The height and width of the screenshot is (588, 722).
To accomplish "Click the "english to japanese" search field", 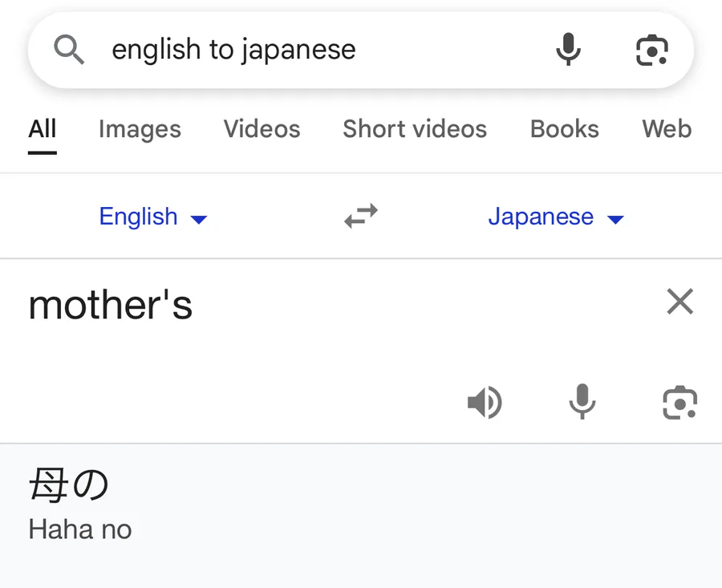I will click(x=318, y=49).
